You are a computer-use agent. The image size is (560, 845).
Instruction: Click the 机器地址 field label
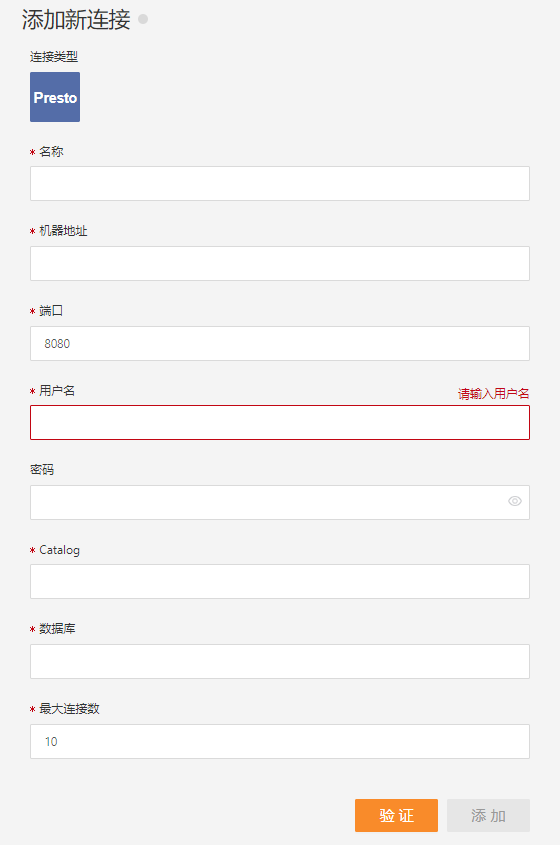pyautogui.click(x=63, y=231)
